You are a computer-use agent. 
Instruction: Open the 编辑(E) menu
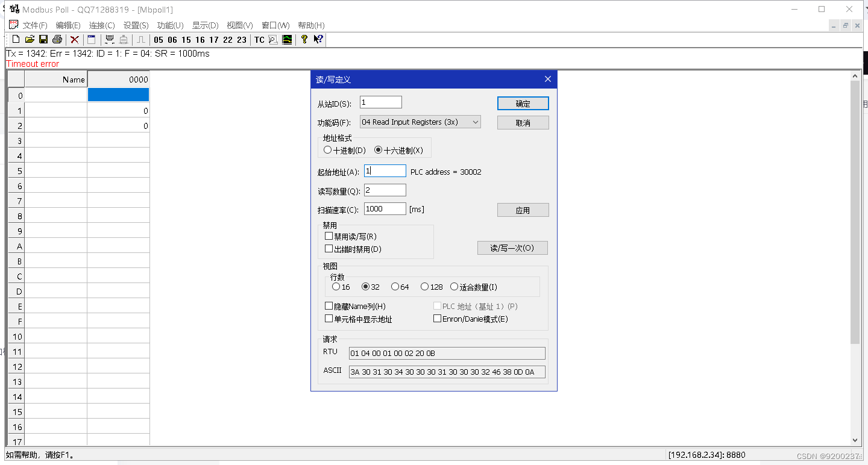coord(68,25)
